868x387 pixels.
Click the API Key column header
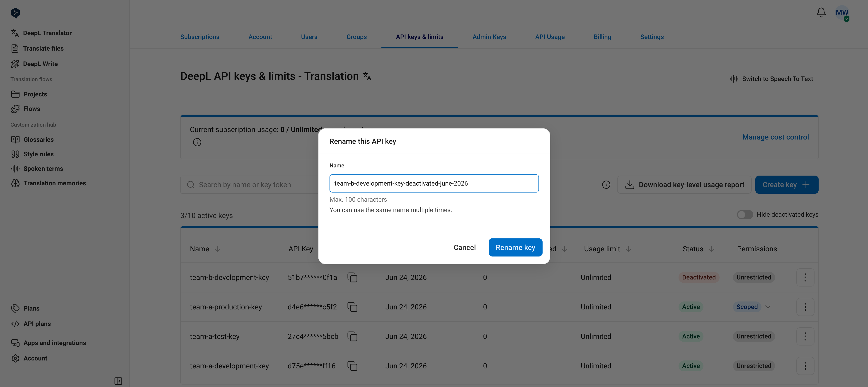click(x=301, y=249)
